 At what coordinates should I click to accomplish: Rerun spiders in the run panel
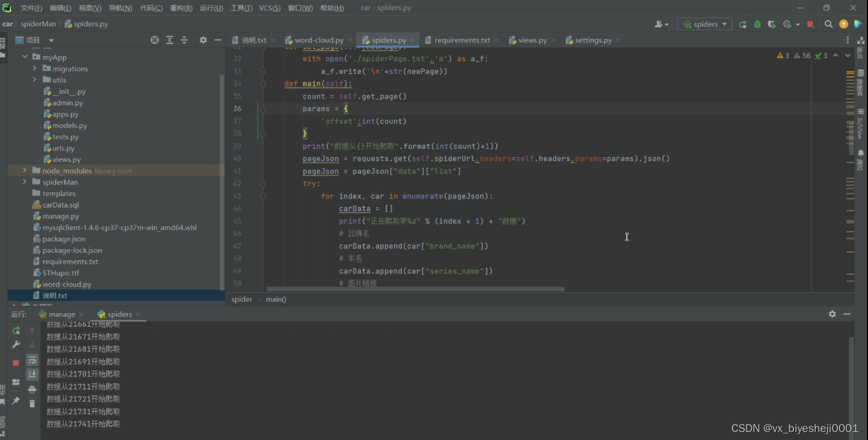click(x=16, y=330)
